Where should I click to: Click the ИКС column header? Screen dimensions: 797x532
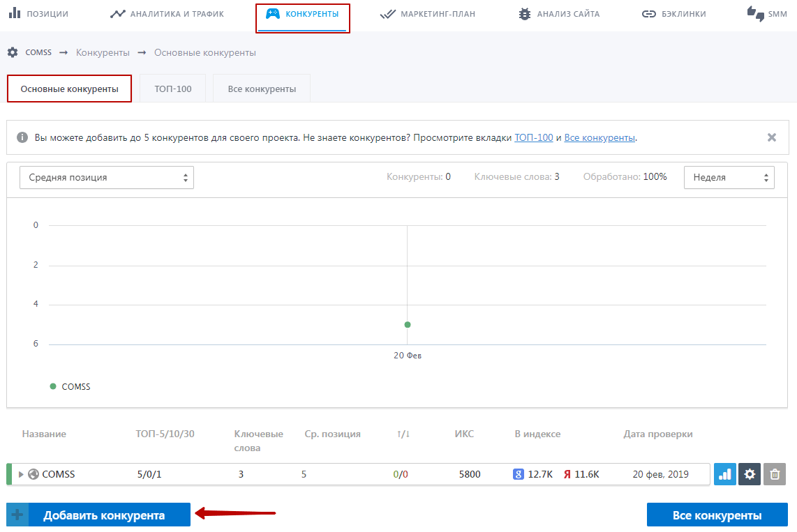[464, 434]
